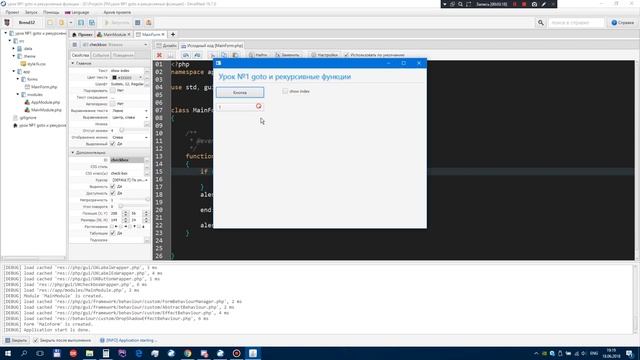Screen dimensions: 640x360
Task: Collapse the Дополнительно properties section
Action: click(73, 152)
